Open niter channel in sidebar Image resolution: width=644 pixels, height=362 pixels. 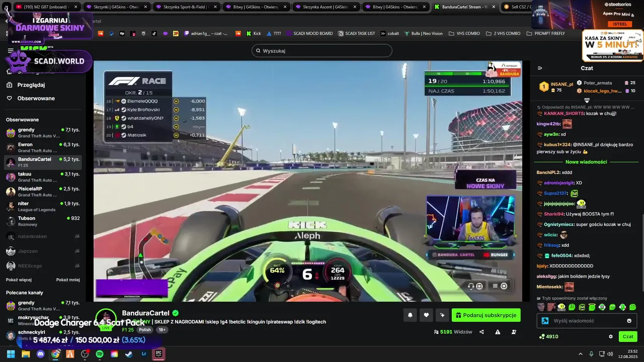pyautogui.click(x=43, y=206)
